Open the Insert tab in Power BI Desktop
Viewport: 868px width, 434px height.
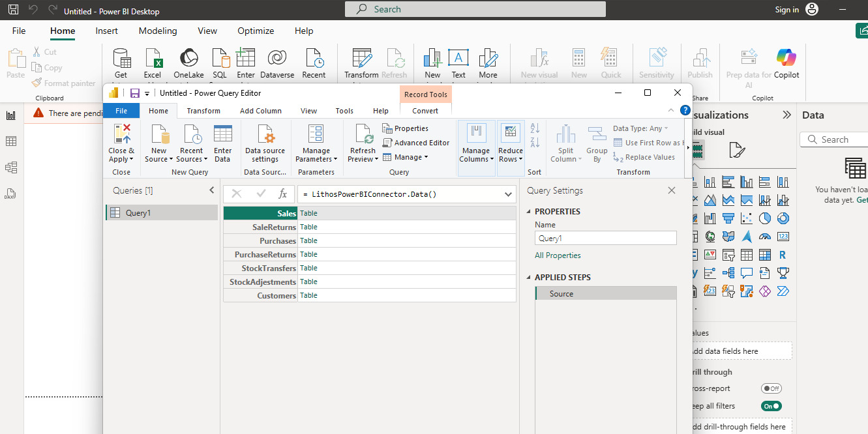click(107, 31)
